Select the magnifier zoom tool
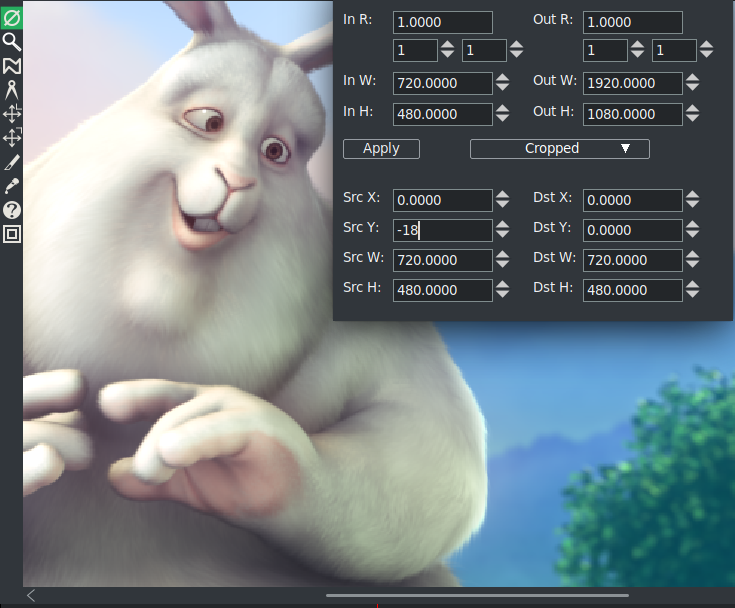This screenshot has width=735, height=608. point(12,41)
